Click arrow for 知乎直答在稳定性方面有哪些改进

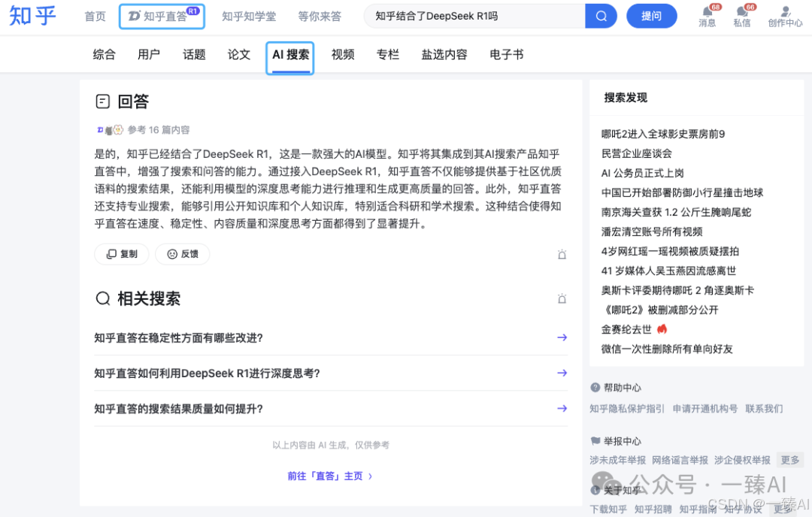(562, 337)
